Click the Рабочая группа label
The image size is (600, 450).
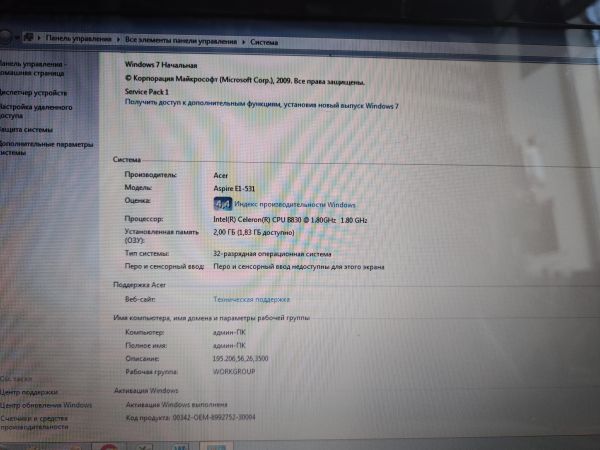pyautogui.click(x=151, y=372)
